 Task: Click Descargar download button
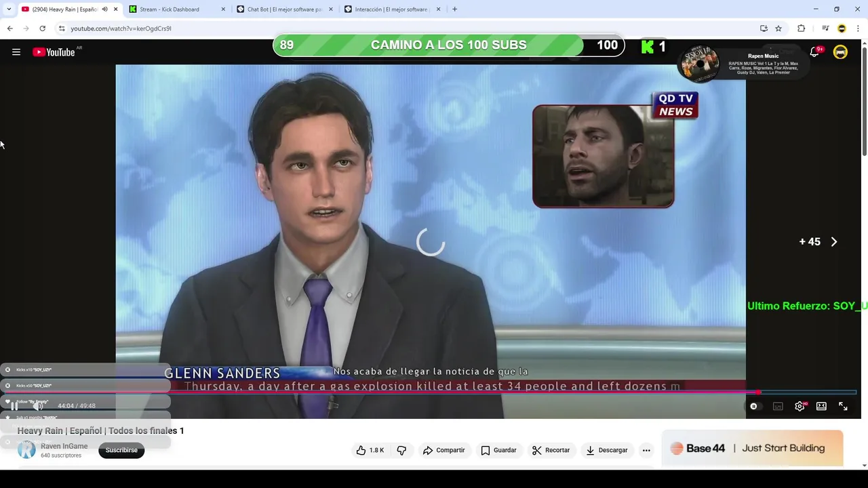tap(606, 450)
